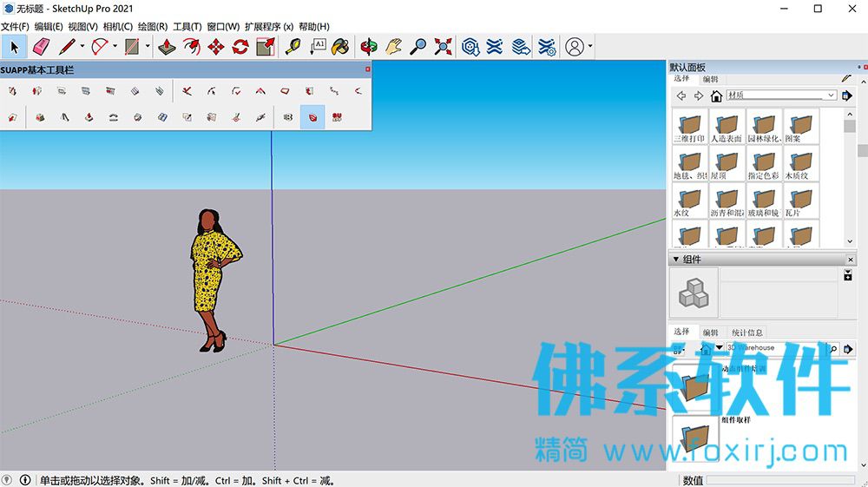This screenshot has height=487, width=868.
Task: Click the user account sign-in icon
Action: point(575,47)
